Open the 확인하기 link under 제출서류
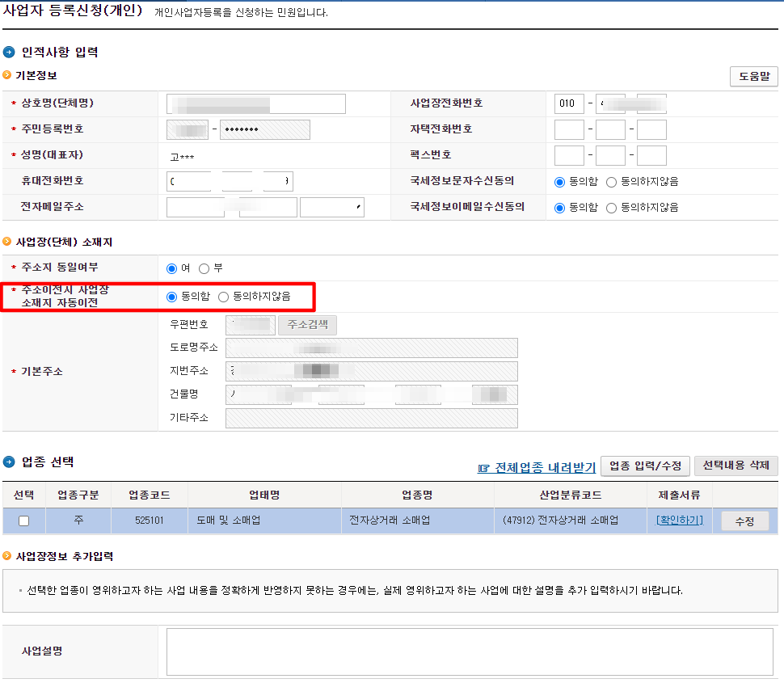 [x=679, y=521]
